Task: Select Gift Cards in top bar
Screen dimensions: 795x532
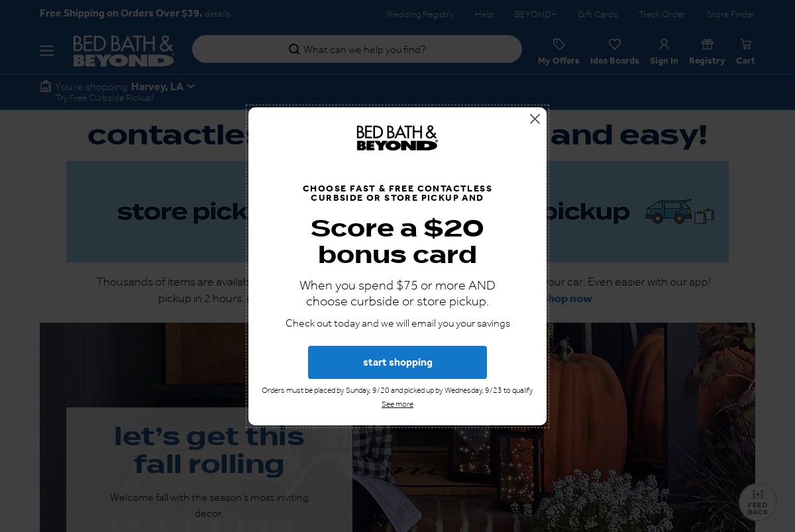Action: (x=598, y=15)
